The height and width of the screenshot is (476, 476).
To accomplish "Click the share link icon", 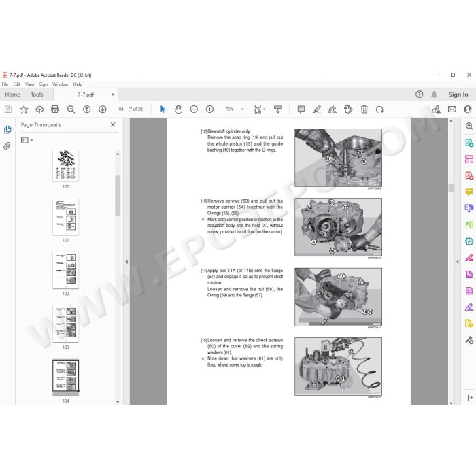I will pyautogui.click(x=437, y=109).
